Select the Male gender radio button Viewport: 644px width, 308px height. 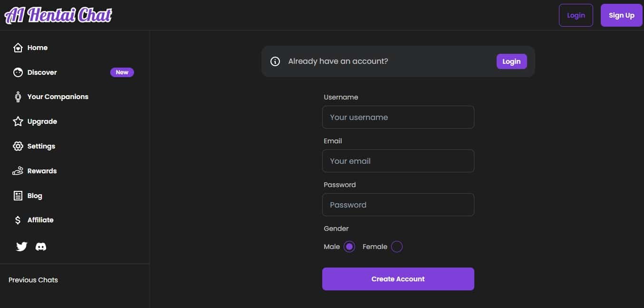[349, 247]
